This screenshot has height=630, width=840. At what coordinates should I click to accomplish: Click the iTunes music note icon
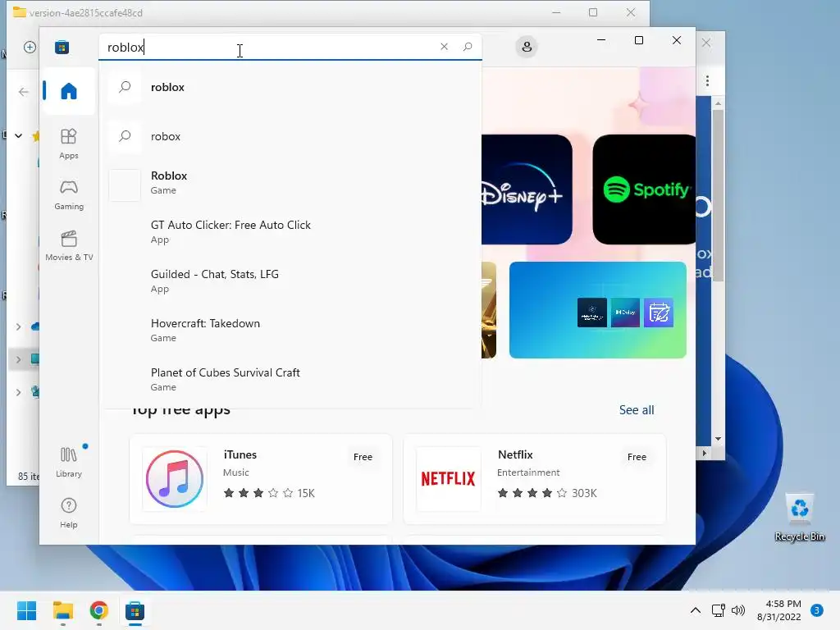175,479
